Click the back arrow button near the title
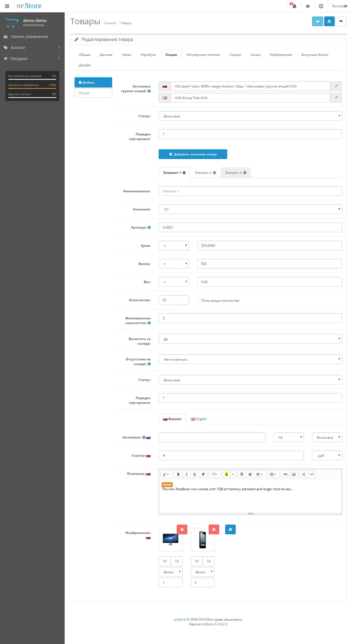The width and height of the screenshot is (352, 644). 341,21
